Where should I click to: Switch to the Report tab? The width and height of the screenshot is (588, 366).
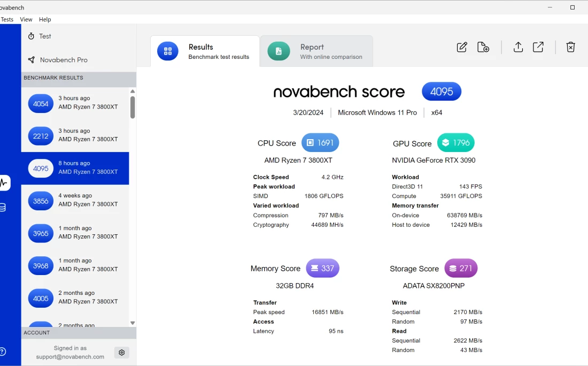[x=316, y=51]
